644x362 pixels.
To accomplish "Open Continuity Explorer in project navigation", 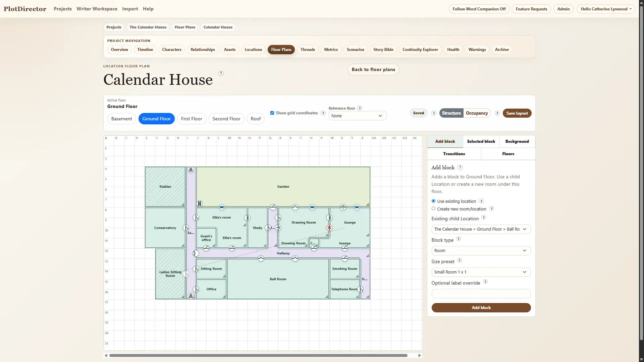I will 420,50.
